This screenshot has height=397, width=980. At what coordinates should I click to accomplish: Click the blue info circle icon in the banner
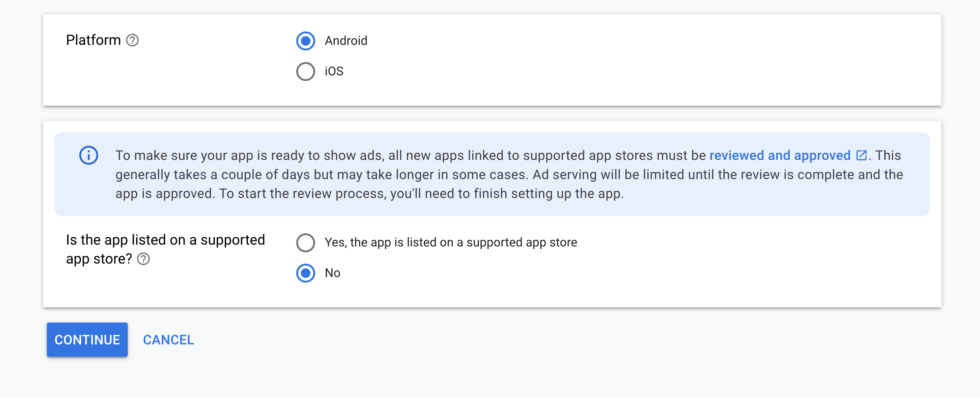coord(89,155)
